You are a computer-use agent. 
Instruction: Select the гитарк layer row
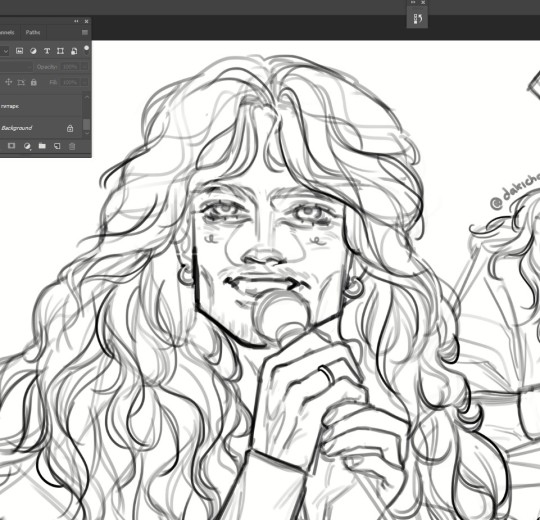[41, 106]
